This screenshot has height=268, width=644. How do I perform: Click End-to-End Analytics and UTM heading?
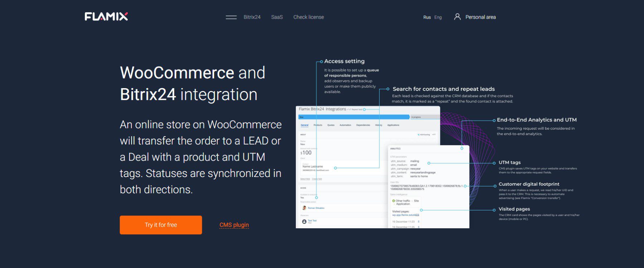537,120
